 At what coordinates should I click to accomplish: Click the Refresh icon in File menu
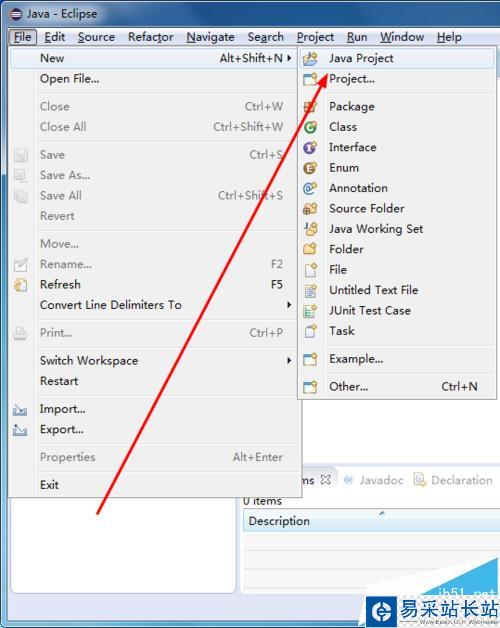pyautogui.click(x=20, y=285)
